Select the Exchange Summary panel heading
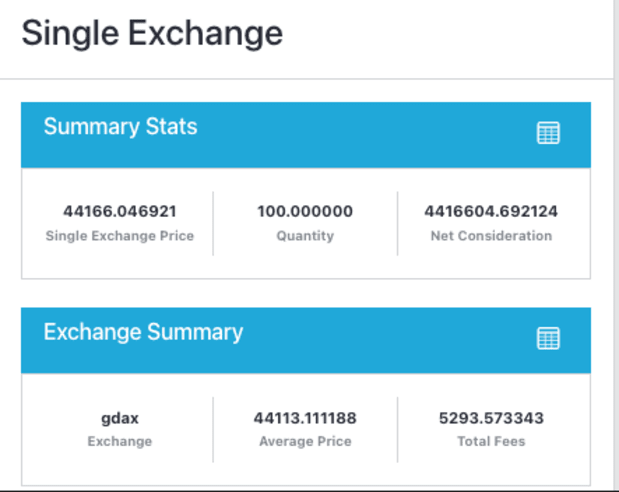619x492 pixels. (x=143, y=332)
